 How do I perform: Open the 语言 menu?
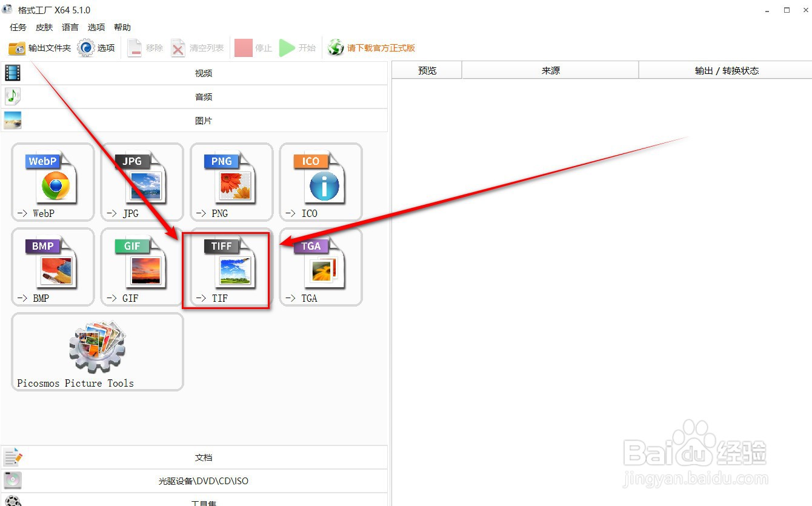(x=70, y=27)
